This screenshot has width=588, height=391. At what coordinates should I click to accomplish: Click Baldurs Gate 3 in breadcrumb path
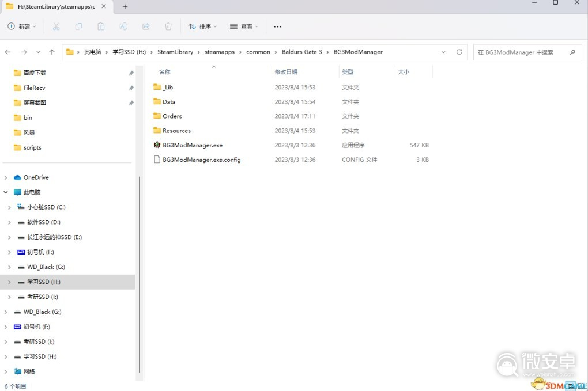pos(301,52)
